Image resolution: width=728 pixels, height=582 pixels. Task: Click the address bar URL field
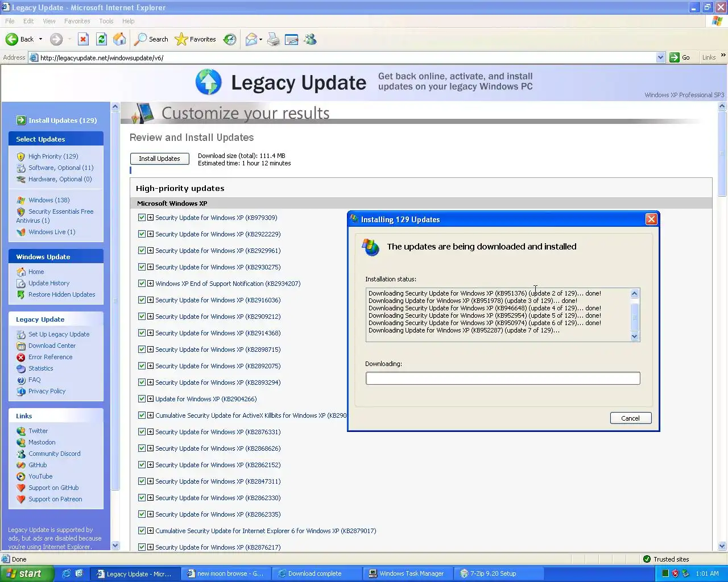click(x=347, y=57)
